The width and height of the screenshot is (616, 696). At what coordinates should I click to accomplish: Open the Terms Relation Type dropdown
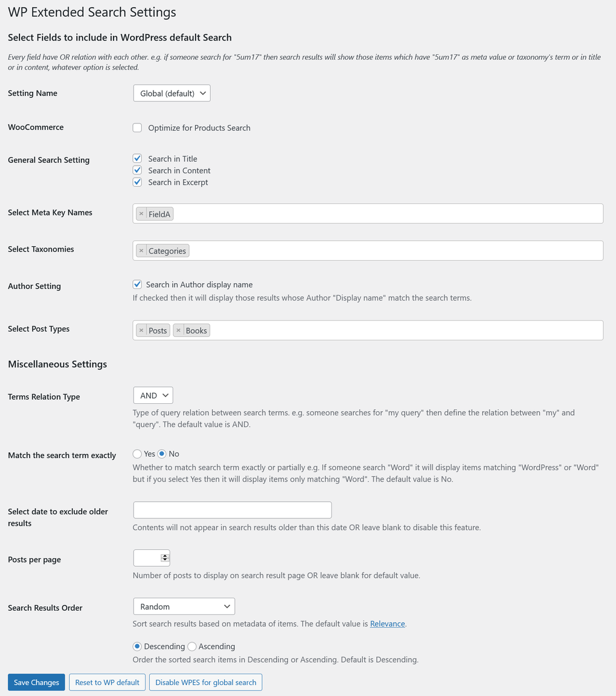point(153,395)
